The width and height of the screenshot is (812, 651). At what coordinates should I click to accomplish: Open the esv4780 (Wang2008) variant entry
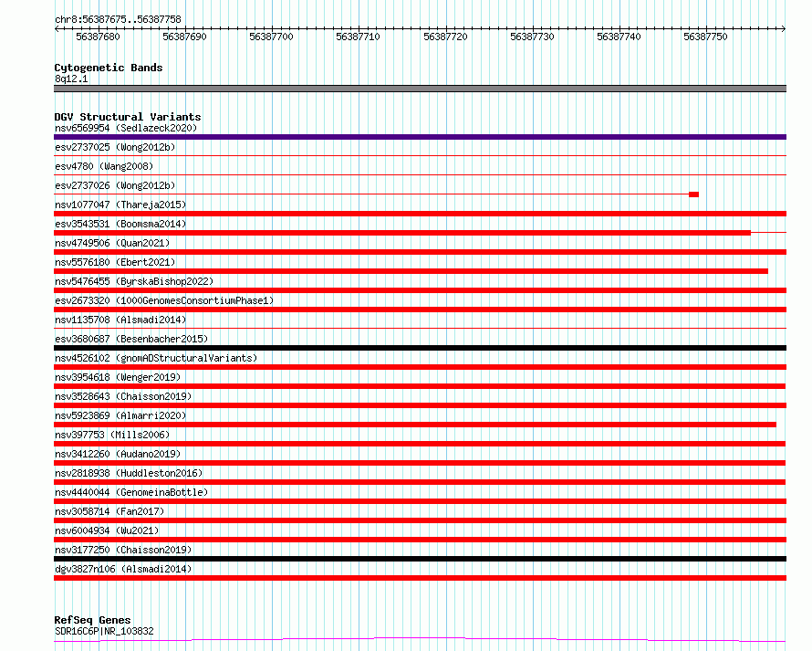click(x=104, y=166)
